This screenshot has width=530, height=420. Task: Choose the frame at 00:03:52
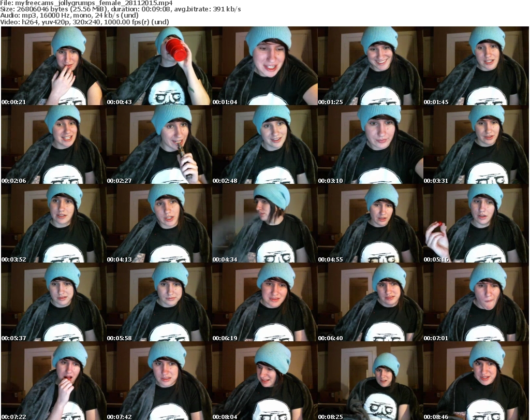(x=53, y=224)
